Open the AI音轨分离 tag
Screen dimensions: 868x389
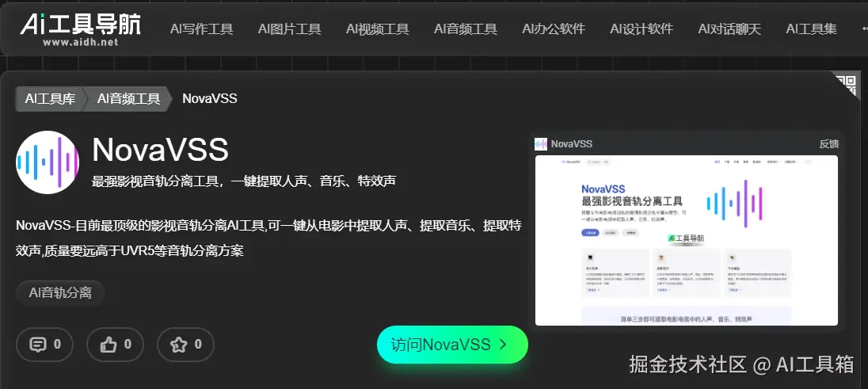pyautogui.click(x=60, y=292)
